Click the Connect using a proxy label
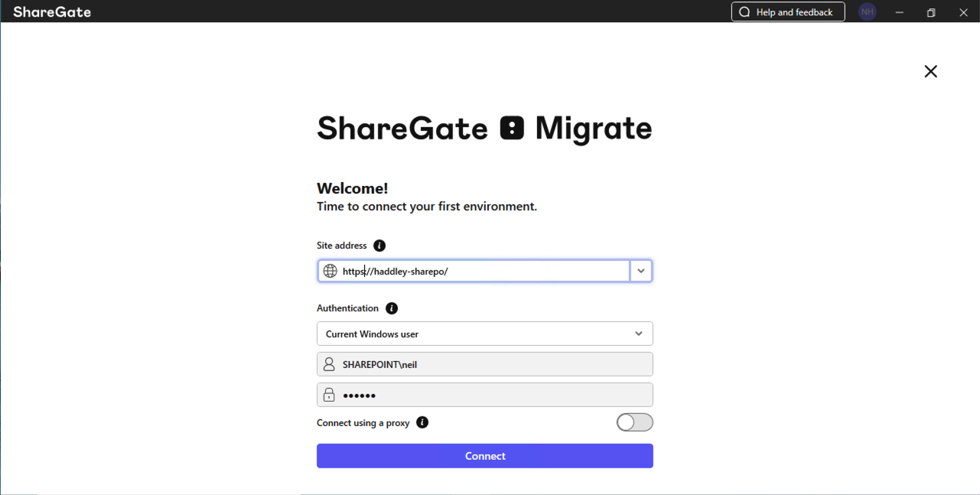Viewport: 980px width, 495px height. click(x=363, y=423)
